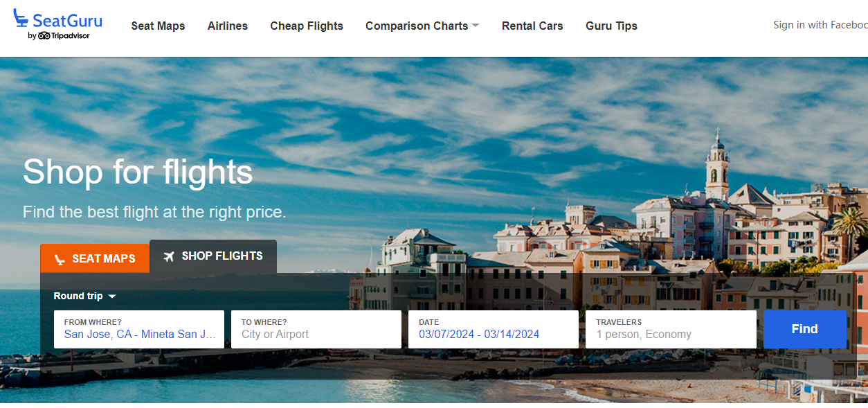Viewport: 868px width, 408px height.
Task: Go to the Cheap Flights page
Action: pyautogui.click(x=307, y=26)
